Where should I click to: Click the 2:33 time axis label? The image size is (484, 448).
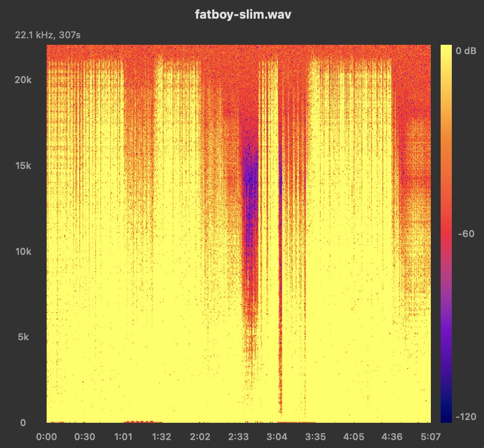click(x=238, y=437)
